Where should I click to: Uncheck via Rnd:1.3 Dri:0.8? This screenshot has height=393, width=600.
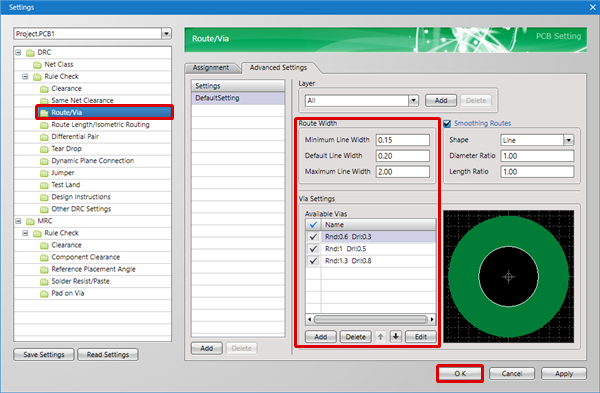click(313, 261)
